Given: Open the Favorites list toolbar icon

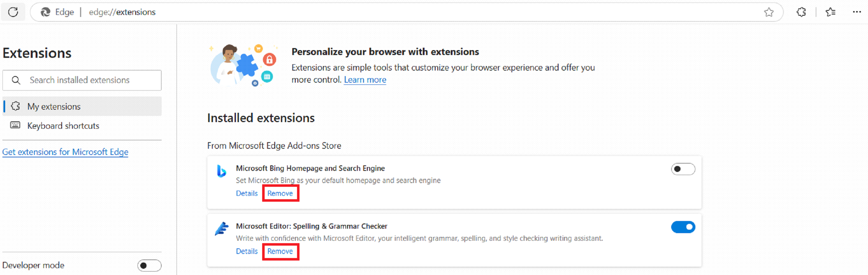Looking at the screenshot, I should click(x=830, y=12).
